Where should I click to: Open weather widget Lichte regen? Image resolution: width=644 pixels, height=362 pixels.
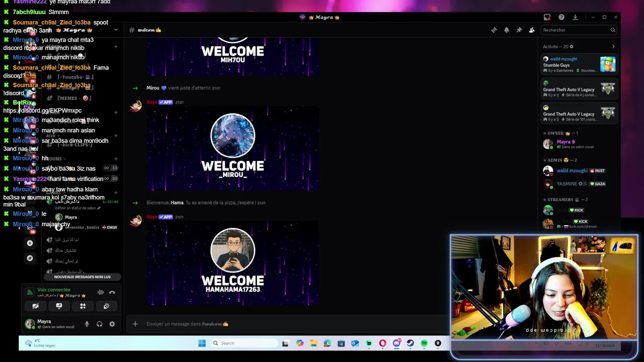pyautogui.click(x=39, y=343)
